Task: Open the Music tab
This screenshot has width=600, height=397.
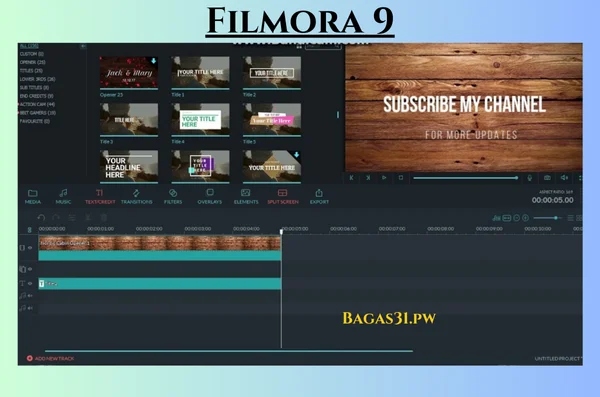Action: coord(63,196)
